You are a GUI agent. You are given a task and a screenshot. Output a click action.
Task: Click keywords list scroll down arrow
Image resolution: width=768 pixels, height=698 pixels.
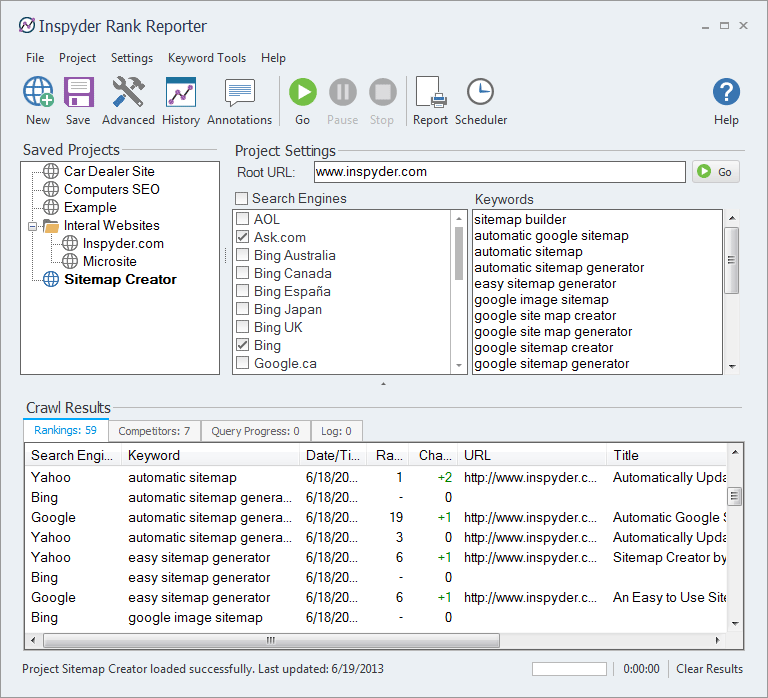(x=732, y=366)
